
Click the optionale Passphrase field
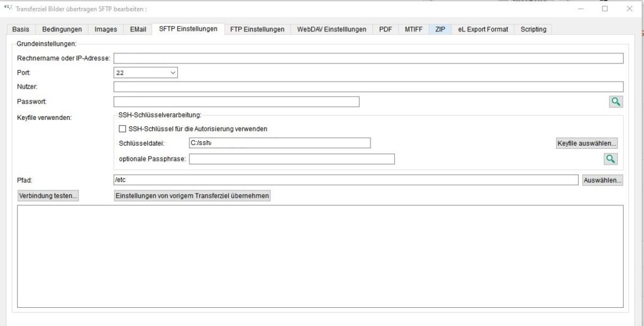[292, 159]
